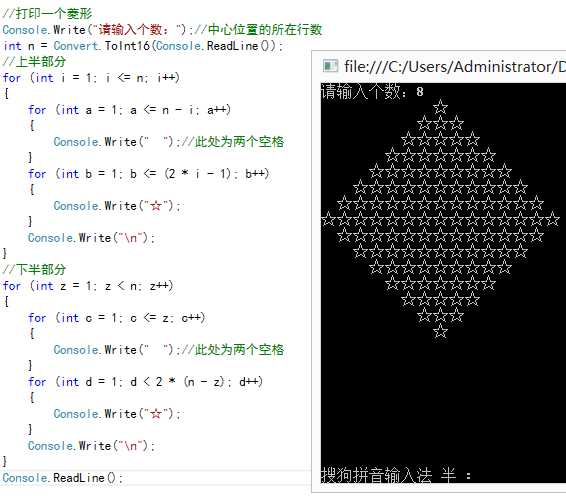Click the first Console.Write("\n") line
566x503 pixels.
pyautogui.click(x=92, y=238)
